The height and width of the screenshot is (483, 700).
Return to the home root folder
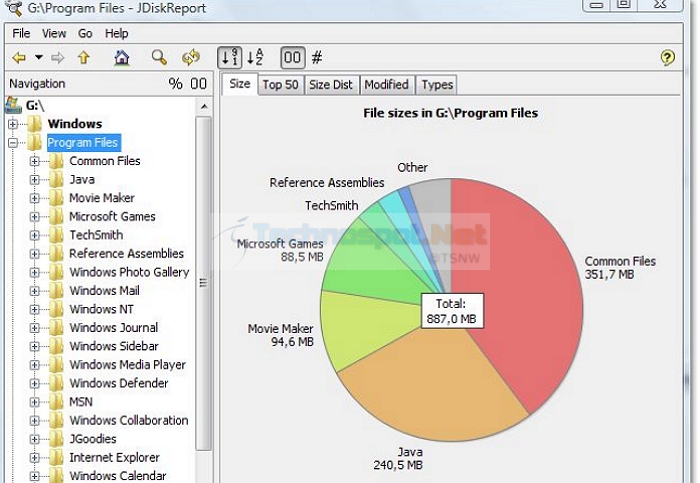[x=122, y=58]
